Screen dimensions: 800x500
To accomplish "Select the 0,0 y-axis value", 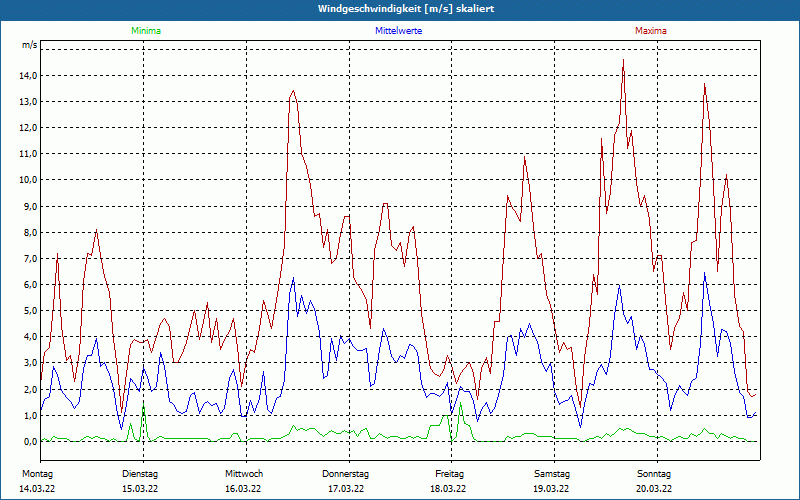I will [x=29, y=441].
